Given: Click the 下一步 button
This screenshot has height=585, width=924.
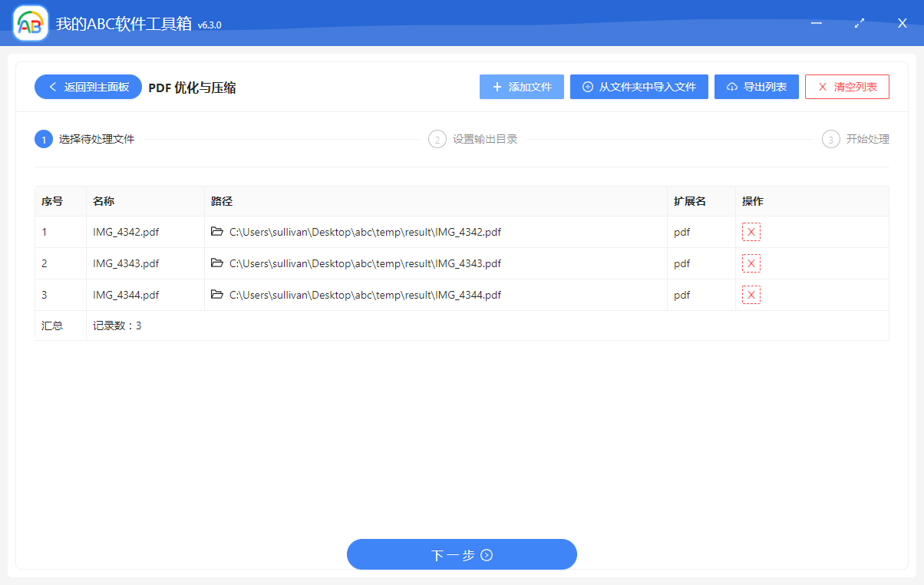Looking at the screenshot, I should pyautogui.click(x=462, y=554).
